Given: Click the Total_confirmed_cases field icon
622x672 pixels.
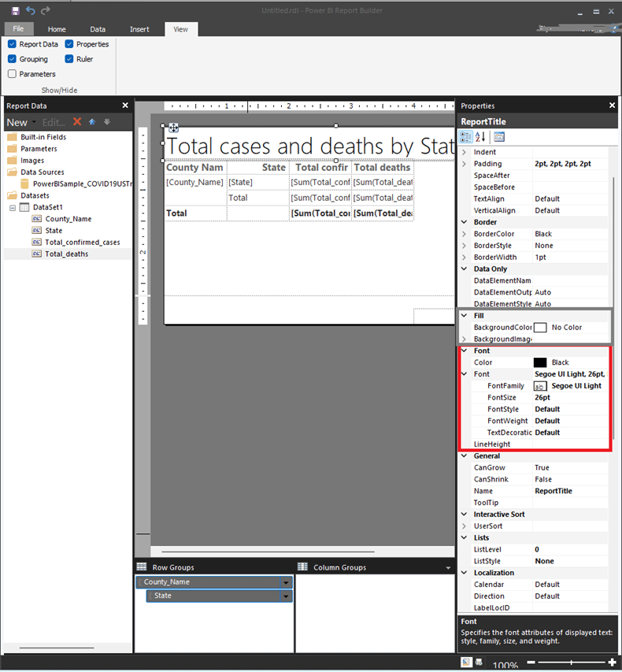Looking at the screenshot, I should [x=37, y=243].
